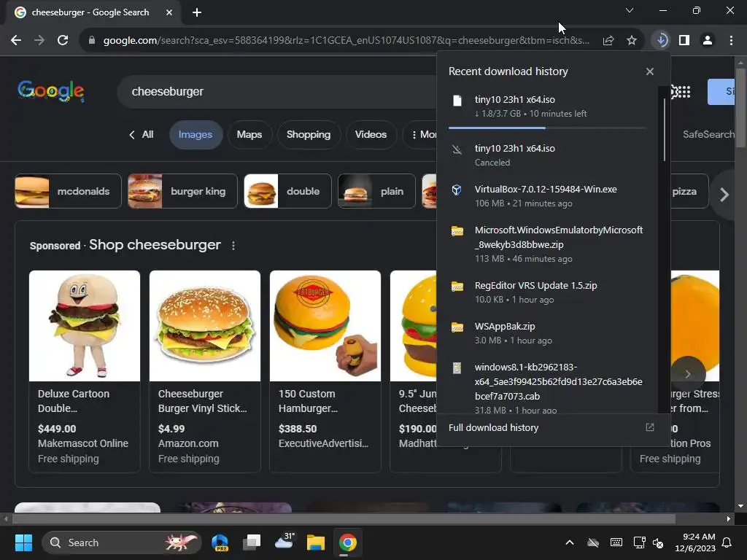
Task: Switch to the Videos search tab
Action: [371, 135]
